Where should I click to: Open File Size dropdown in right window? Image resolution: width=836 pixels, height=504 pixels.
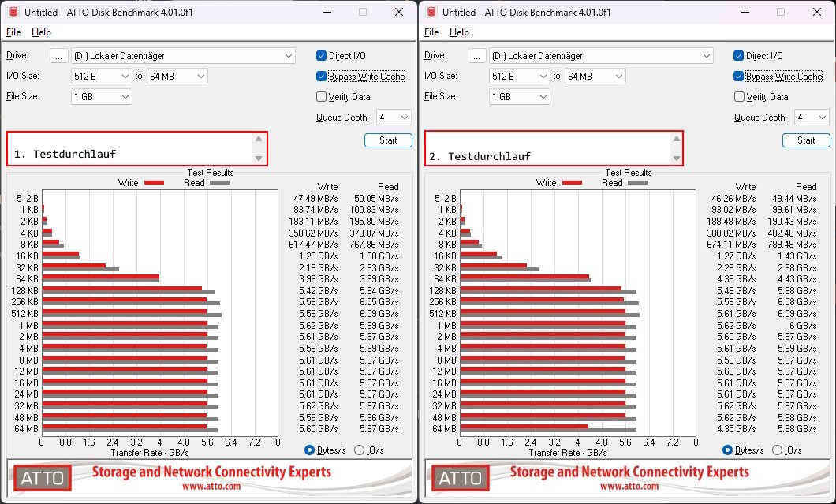click(x=519, y=96)
